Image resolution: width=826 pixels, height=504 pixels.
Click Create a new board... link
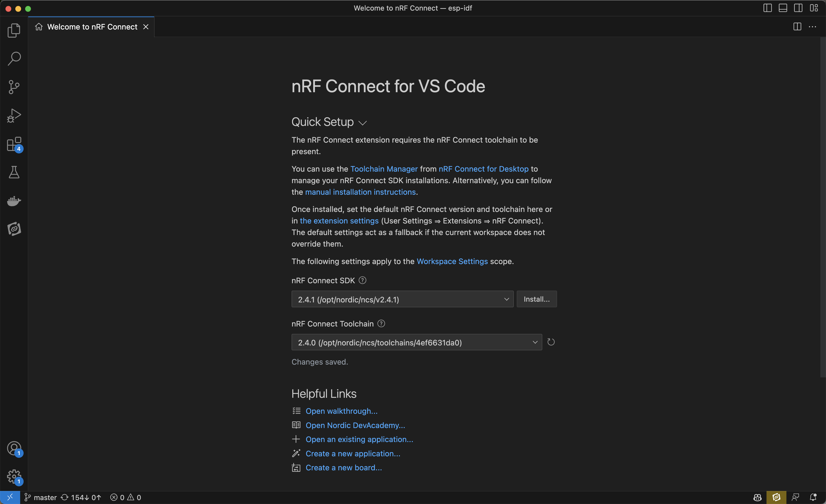(x=344, y=468)
